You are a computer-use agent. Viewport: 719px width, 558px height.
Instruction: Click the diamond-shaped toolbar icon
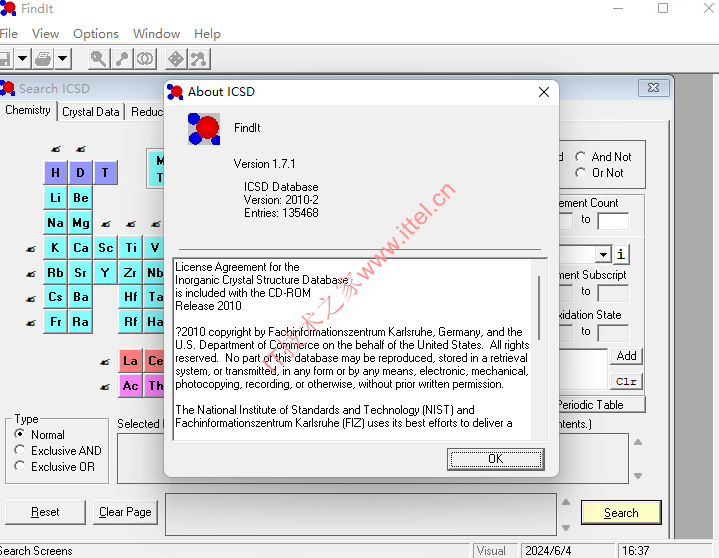click(x=176, y=59)
